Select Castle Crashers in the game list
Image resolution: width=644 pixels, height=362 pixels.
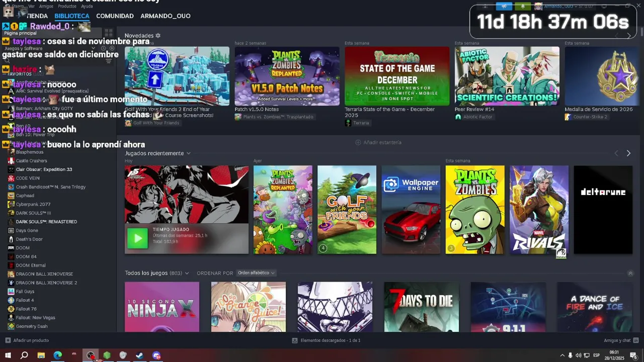31,161
